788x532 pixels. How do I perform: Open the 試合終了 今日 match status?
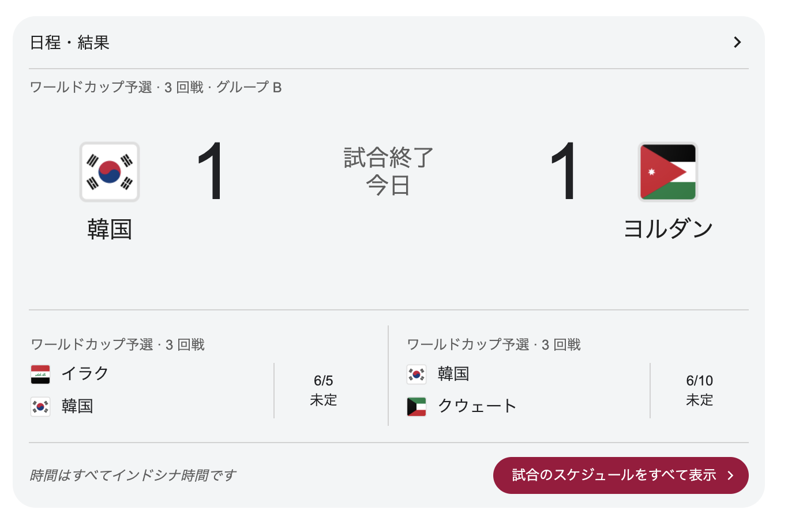point(388,171)
